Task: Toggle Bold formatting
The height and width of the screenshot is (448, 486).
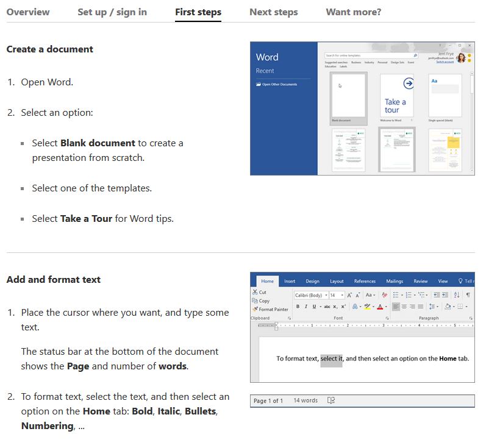Action: (x=298, y=307)
